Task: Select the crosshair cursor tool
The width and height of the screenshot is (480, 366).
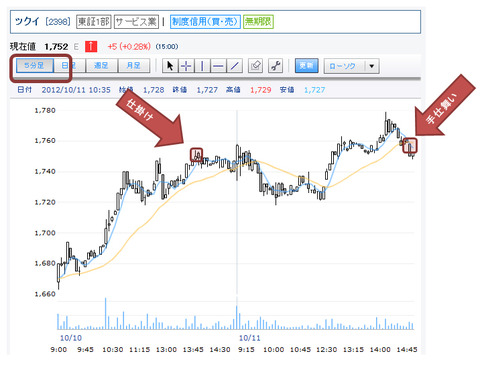Action: (x=186, y=66)
